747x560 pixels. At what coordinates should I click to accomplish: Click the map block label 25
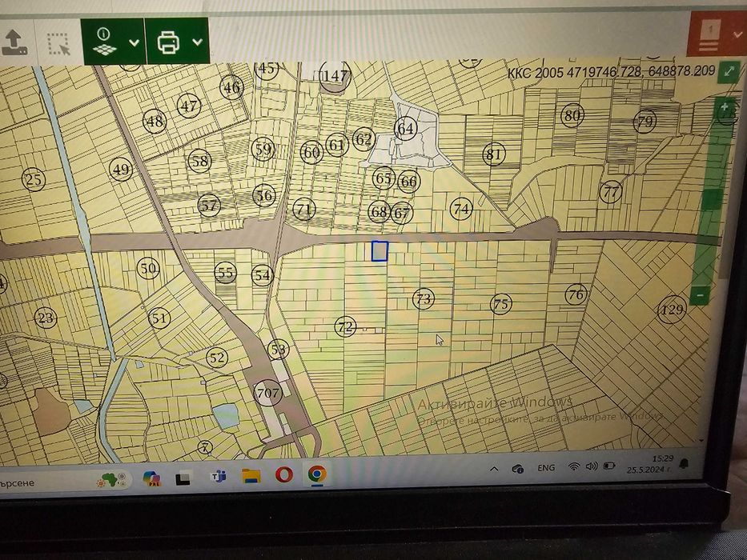coord(34,180)
